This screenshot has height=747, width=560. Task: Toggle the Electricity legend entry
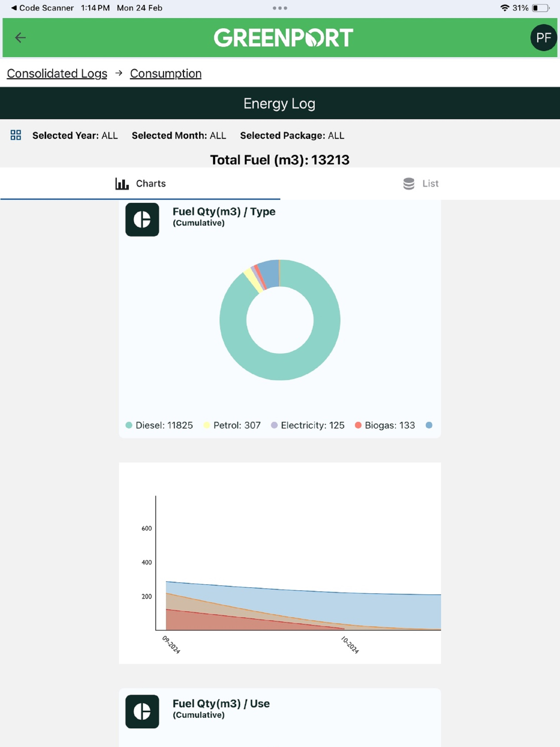tap(308, 425)
